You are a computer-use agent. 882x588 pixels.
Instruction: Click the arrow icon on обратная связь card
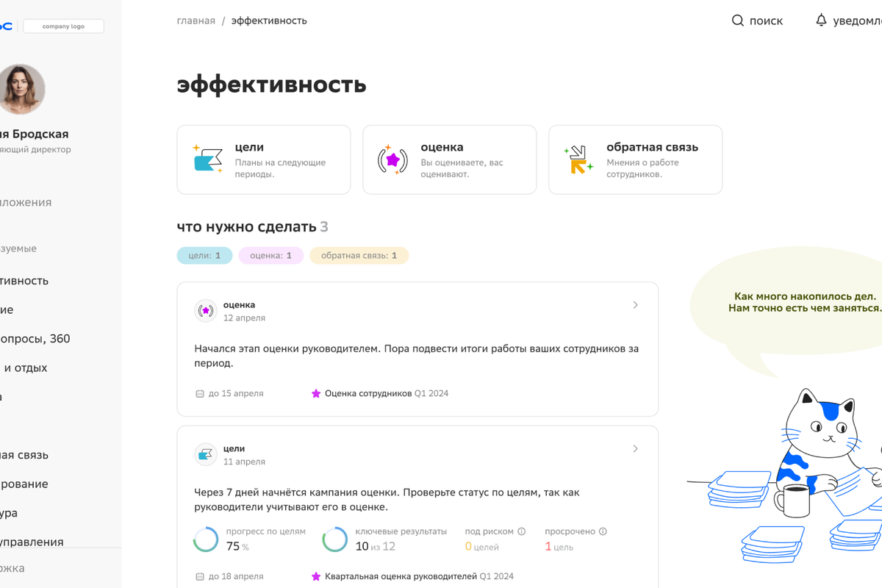coord(578,159)
